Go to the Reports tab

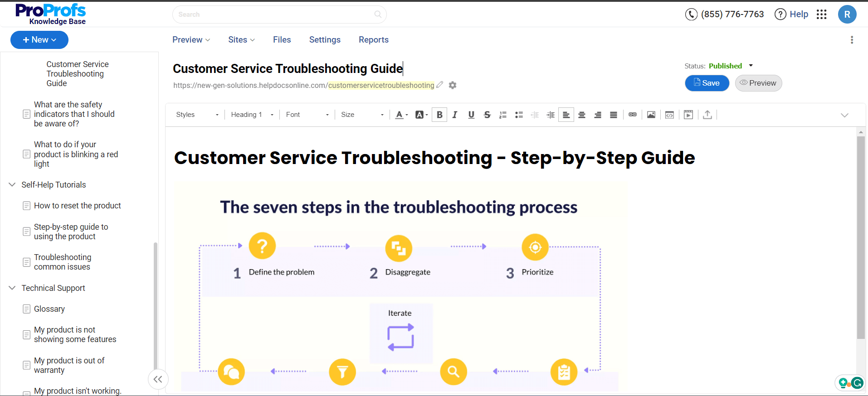coord(374,40)
